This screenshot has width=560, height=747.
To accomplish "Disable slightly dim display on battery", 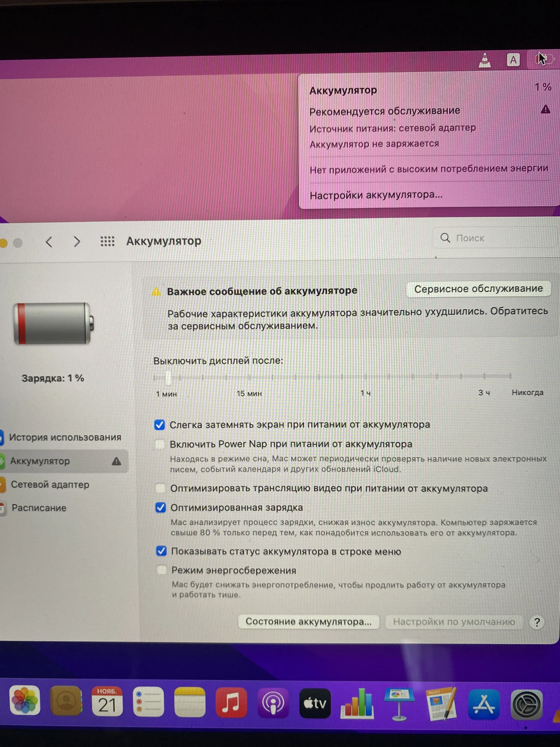I will (x=160, y=424).
